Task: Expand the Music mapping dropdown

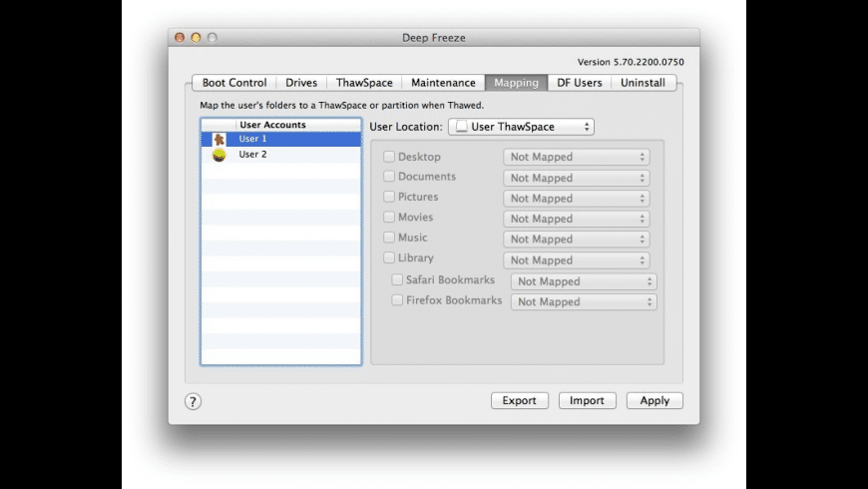Action: pos(577,240)
